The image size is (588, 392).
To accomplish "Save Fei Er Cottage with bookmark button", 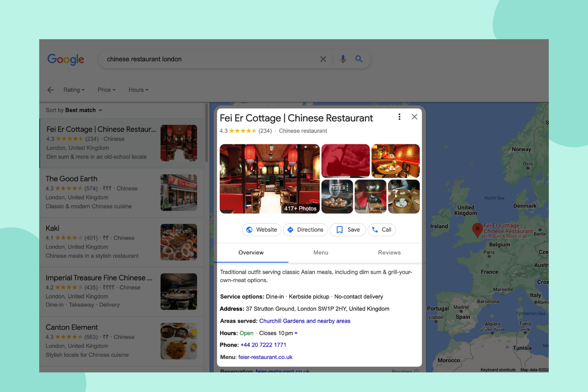I will 348,230.
